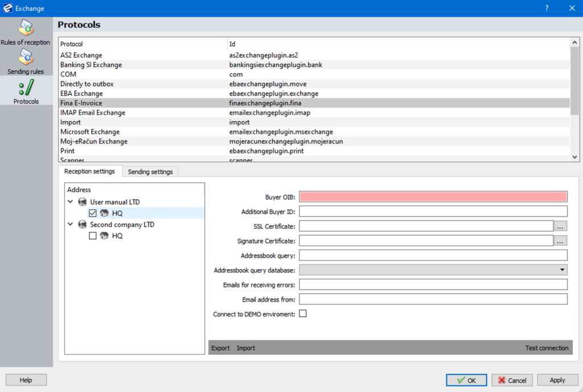Enable Connect to DEMO environment checkbox
The image size is (583, 392).
pyautogui.click(x=303, y=313)
